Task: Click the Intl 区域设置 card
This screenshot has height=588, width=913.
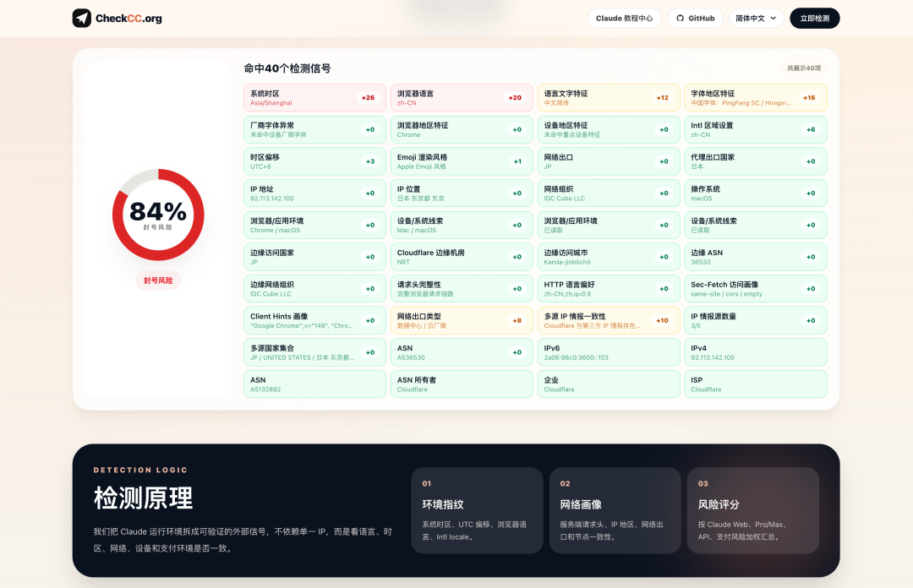Action: pos(755,129)
